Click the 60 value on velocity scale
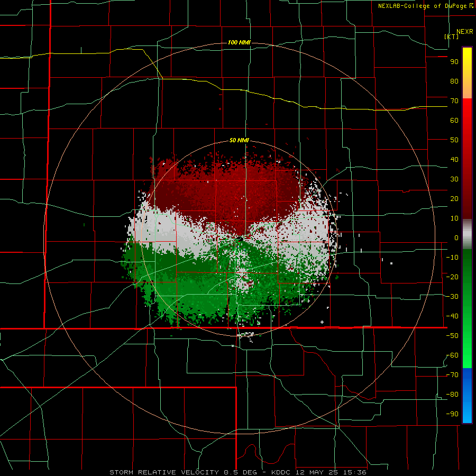The image size is (476, 476). (454, 121)
